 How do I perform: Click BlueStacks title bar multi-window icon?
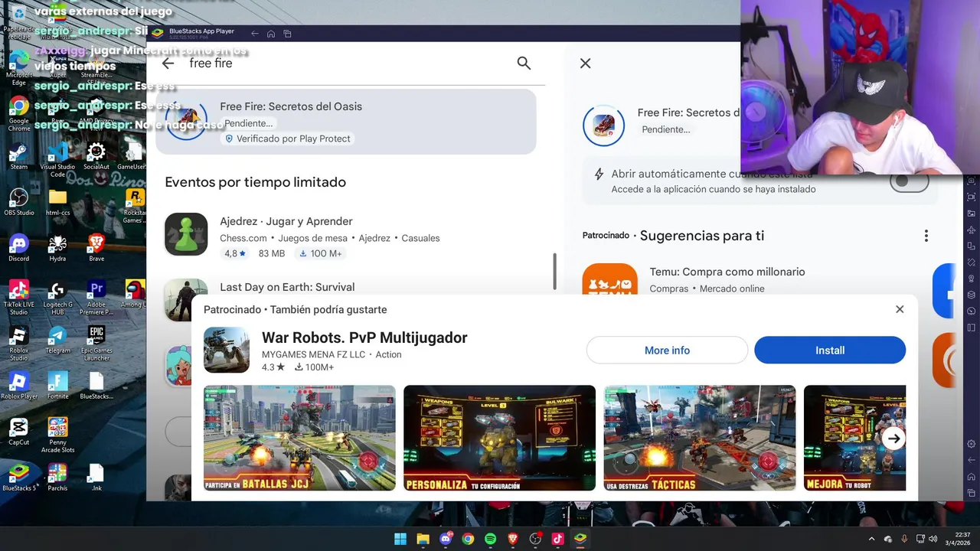288,34
